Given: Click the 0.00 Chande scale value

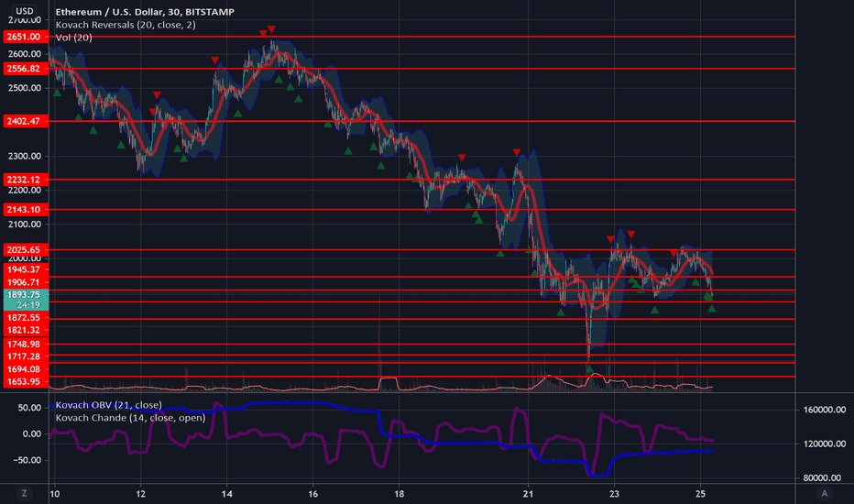Looking at the screenshot, I should pos(31,433).
